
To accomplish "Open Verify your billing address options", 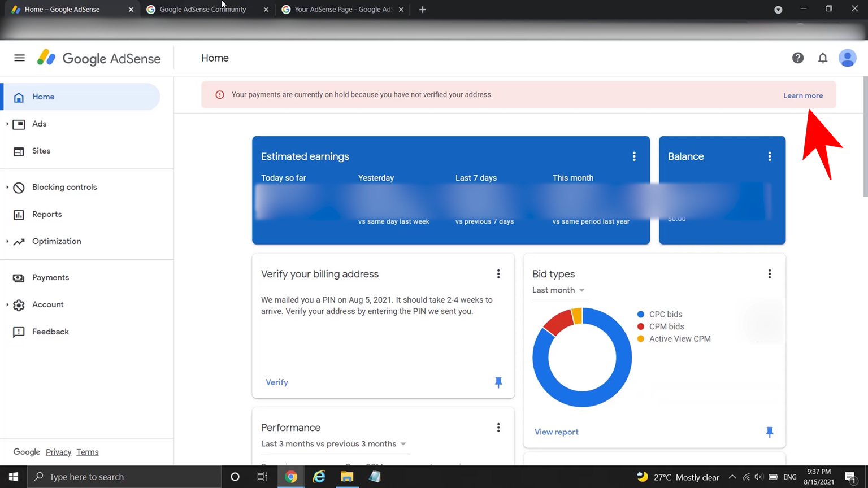I will coord(498,274).
